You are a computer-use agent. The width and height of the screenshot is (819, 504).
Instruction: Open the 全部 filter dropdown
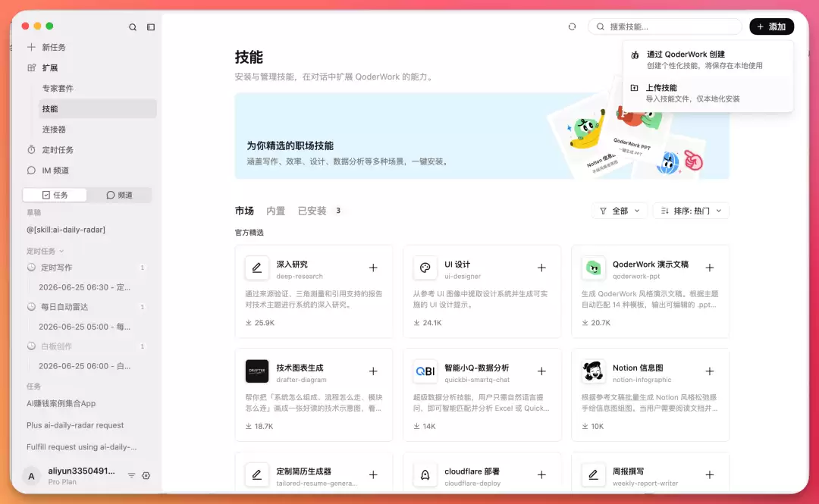(x=620, y=211)
